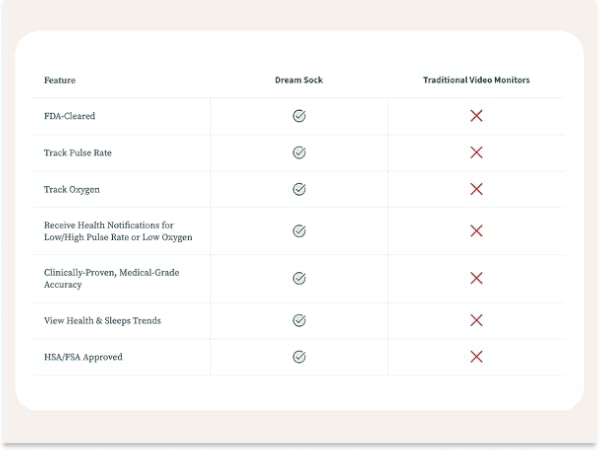
Task: Click the red X for Track Oxygen
Action: click(x=476, y=189)
